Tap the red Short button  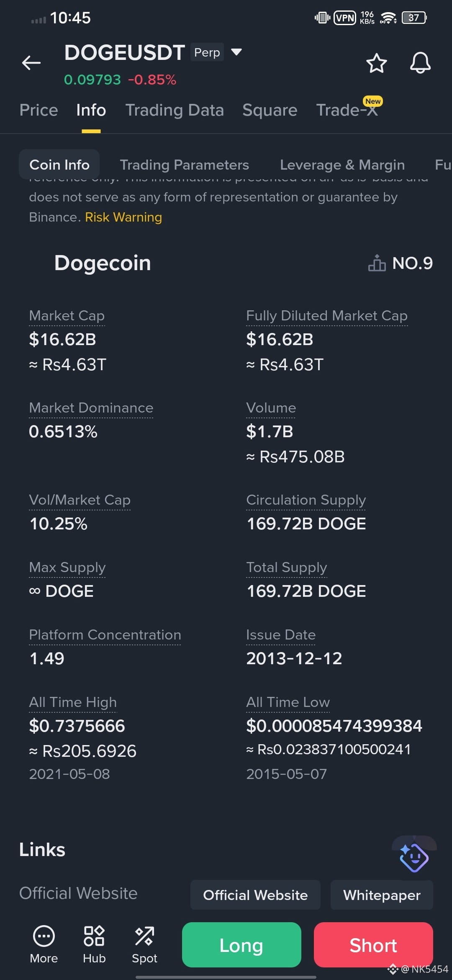tap(373, 945)
